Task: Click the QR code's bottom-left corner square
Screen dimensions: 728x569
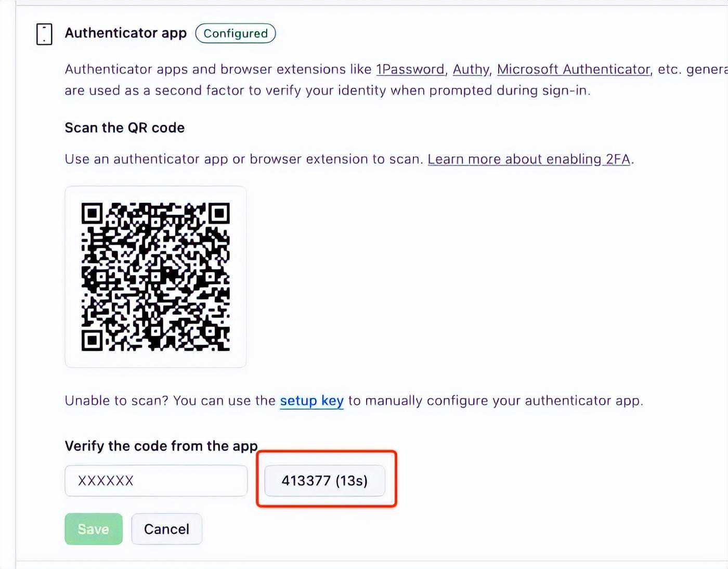Action: [92, 340]
